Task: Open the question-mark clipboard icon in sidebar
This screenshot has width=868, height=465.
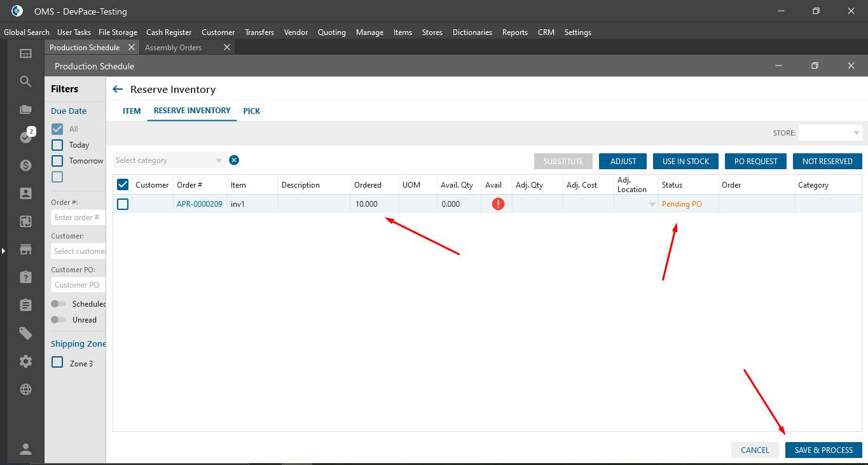Action: (x=25, y=277)
